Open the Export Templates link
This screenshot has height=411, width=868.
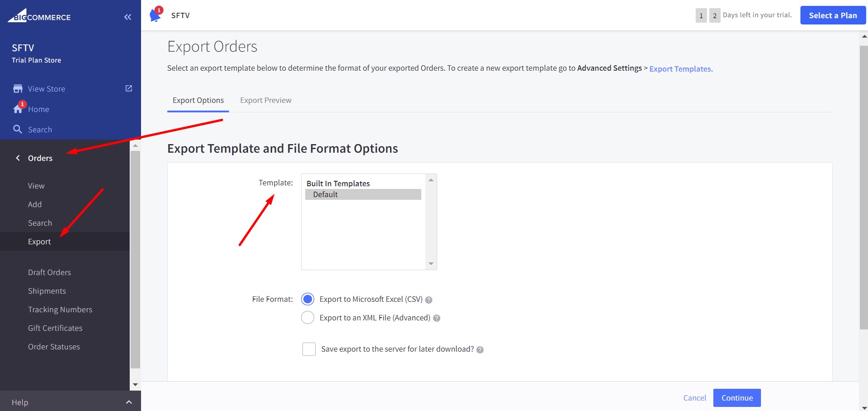pos(680,68)
